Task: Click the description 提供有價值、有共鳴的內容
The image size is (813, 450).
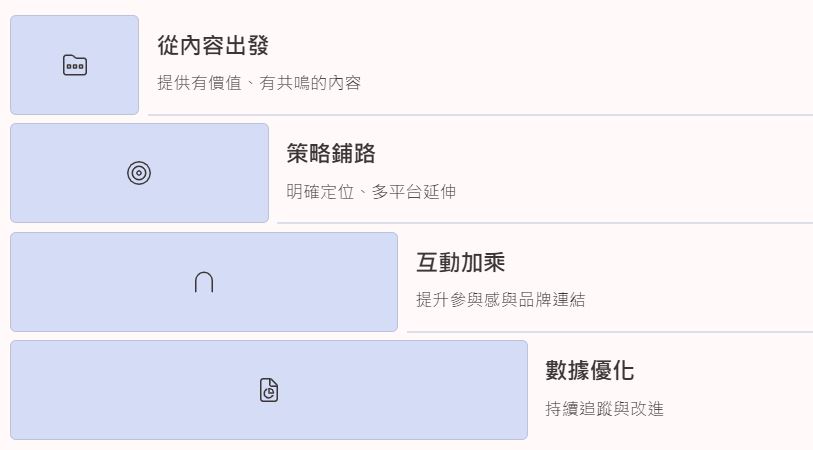Action: (x=259, y=83)
